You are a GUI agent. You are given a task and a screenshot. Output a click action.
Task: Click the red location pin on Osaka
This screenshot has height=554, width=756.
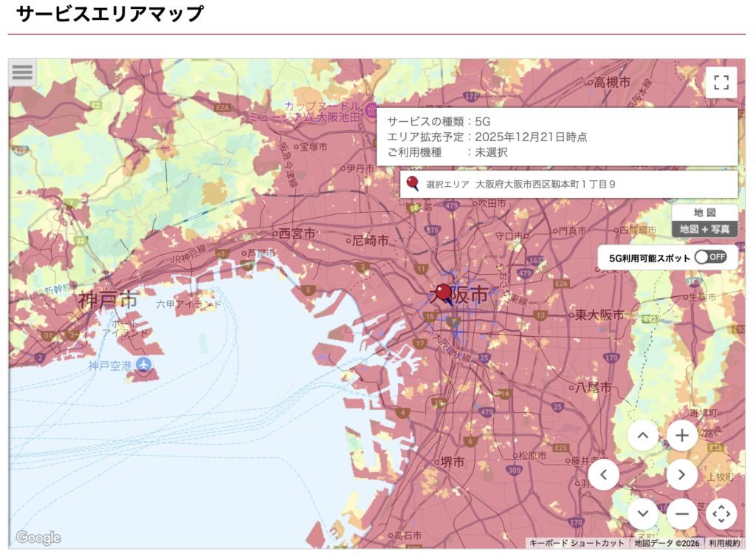point(444,293)
